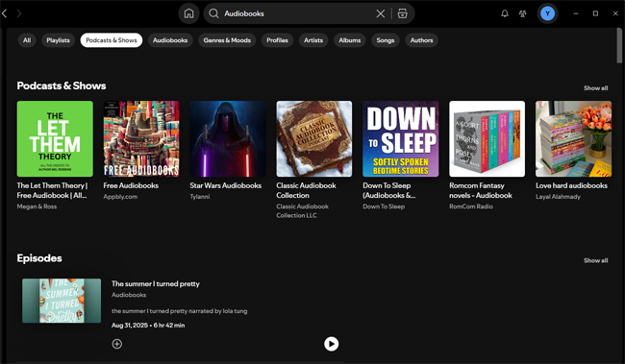
Task: Click publisher Down To Sleep under title
Action: click(x=384, y=206)
